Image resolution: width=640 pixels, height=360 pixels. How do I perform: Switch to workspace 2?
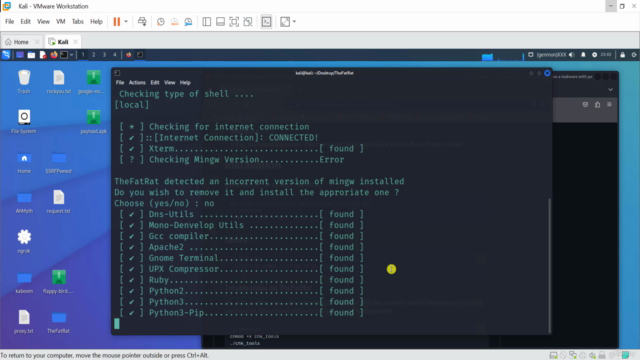(93, 55)
